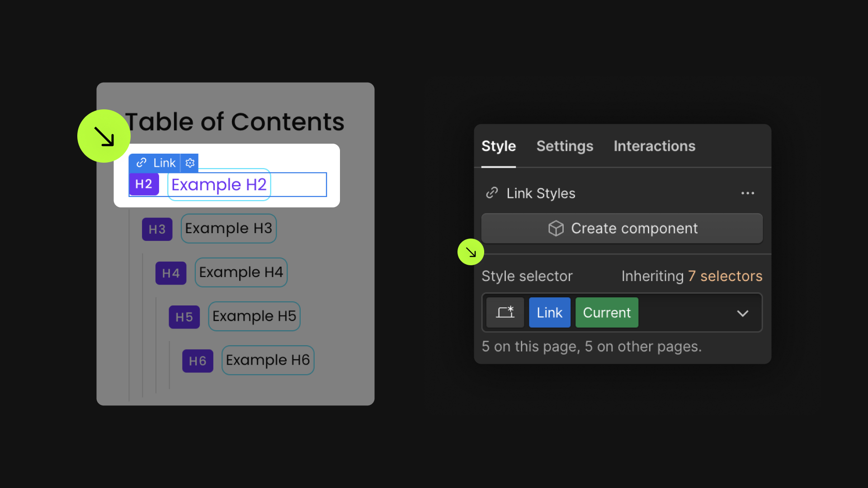
Task: Click the H3 heading badge
Action: [157, 229]
